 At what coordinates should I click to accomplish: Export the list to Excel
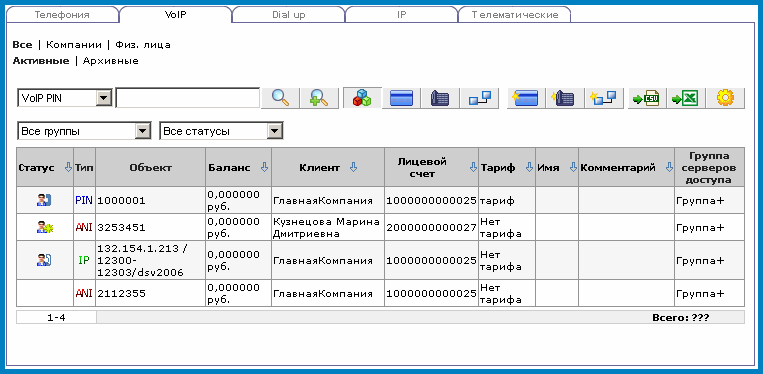tap(686, 98)
